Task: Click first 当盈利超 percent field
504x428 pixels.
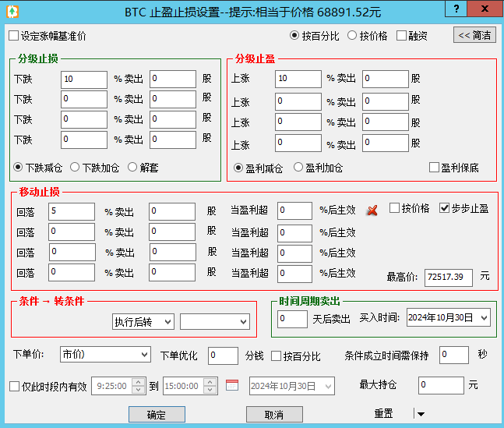Action: 294,210
